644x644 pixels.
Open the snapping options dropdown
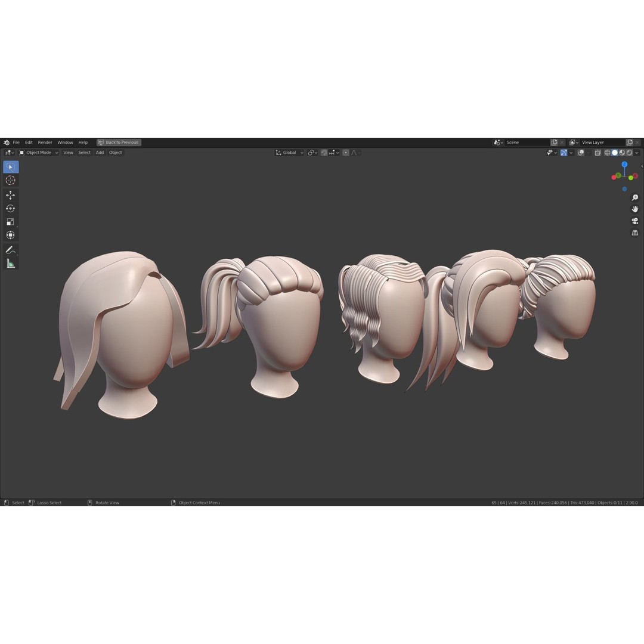point(333,153)
